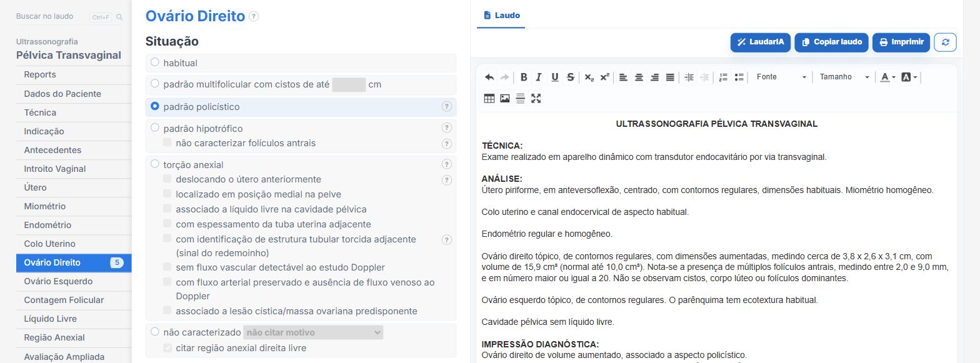This screenshot has height=363, width=980.
Task: Open the Fonte font dropdown
Action: pos(781,77)
